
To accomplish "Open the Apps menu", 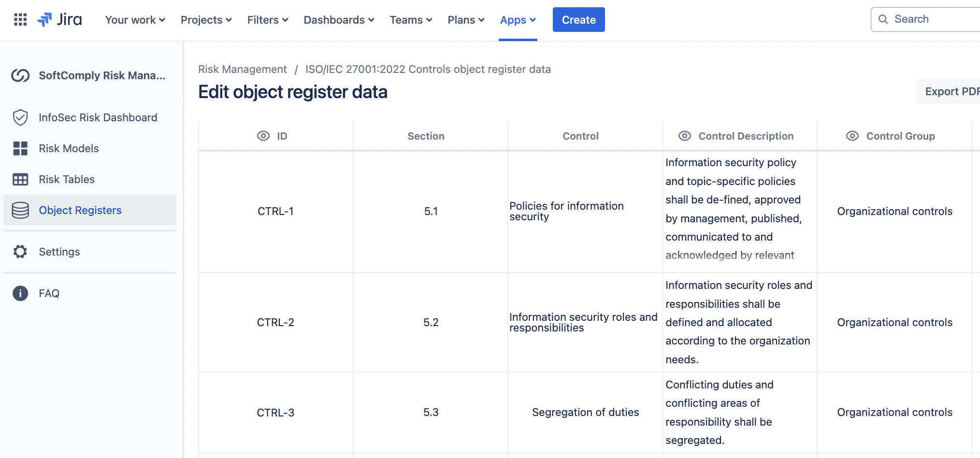I will [518, 20].
